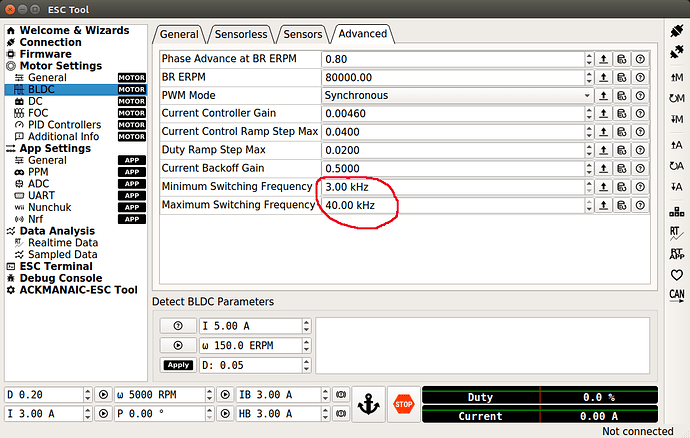
Task: Toggle keyboard control icon in right toolbar
Action: pyautogui.click(x=676, y=212)
